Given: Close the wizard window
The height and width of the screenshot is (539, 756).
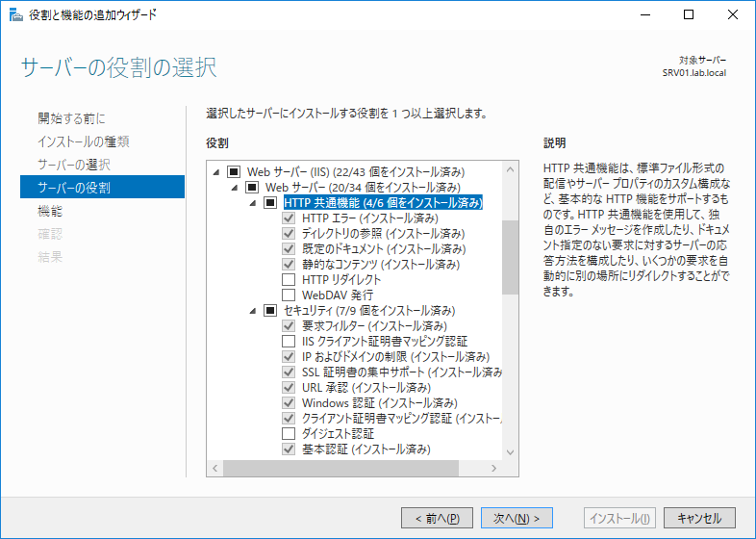Looking at the screenshot, I should pos(732,14).
